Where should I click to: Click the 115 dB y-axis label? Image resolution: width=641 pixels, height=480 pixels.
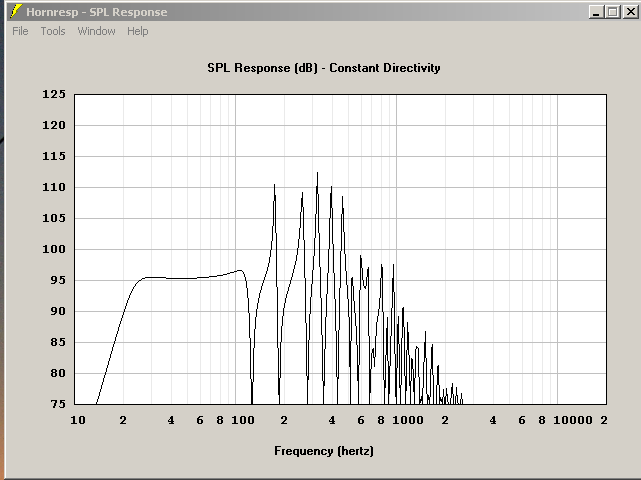(54, 156)
